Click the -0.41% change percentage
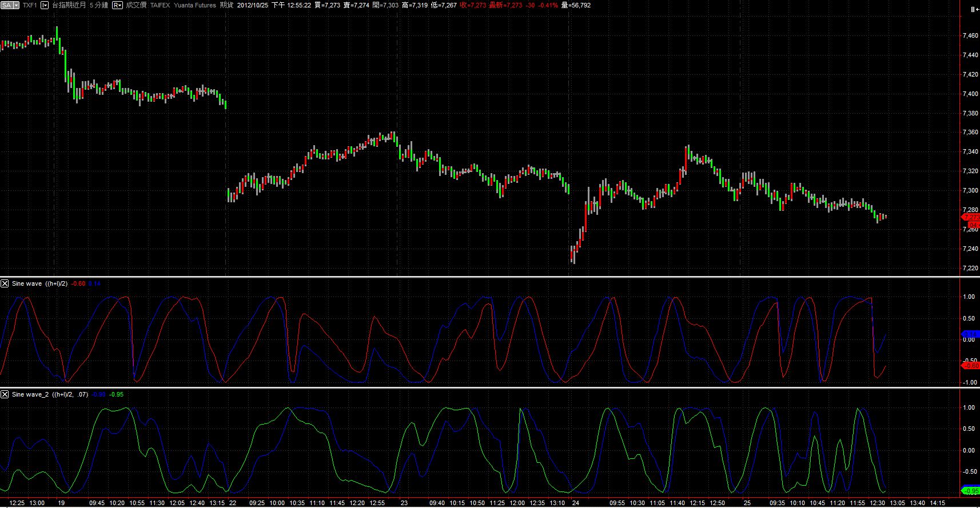Image resolution: width=980 pixels, height=508 pixels. click(x=548, y=5)
